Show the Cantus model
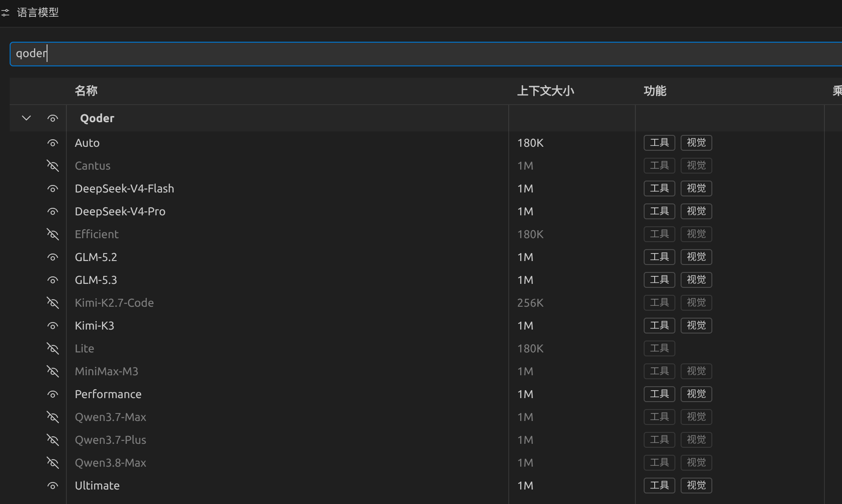 (53, 166)
